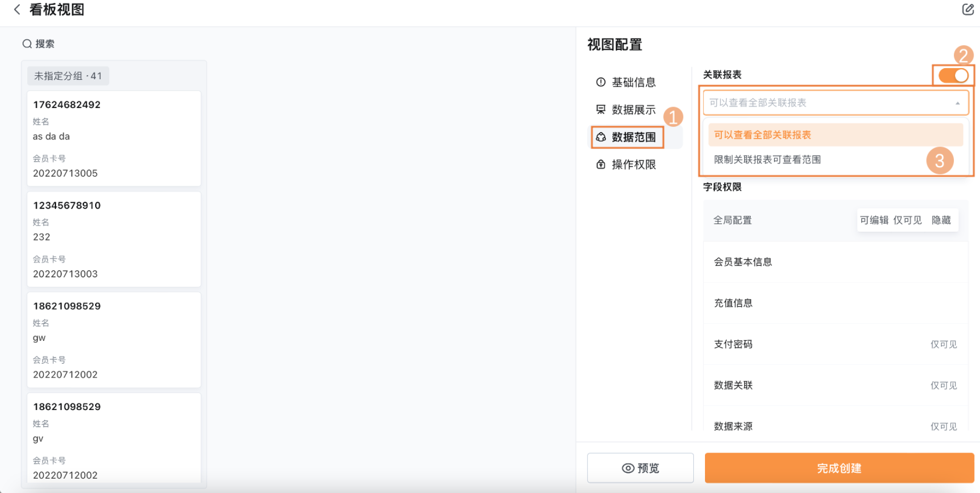Click the edit icon at top right
Viewport: 980px width, 493px height.
(x=967, y=10)
